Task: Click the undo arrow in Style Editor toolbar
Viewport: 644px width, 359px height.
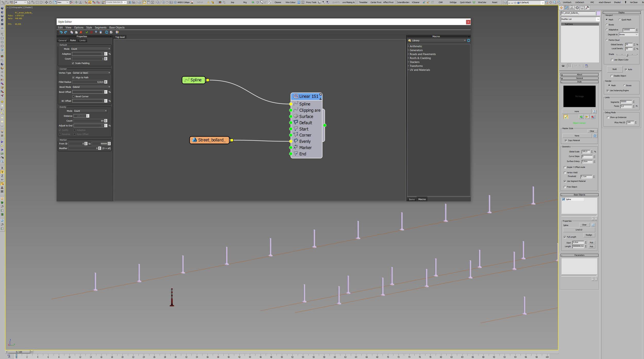Action: coord(61,32)
